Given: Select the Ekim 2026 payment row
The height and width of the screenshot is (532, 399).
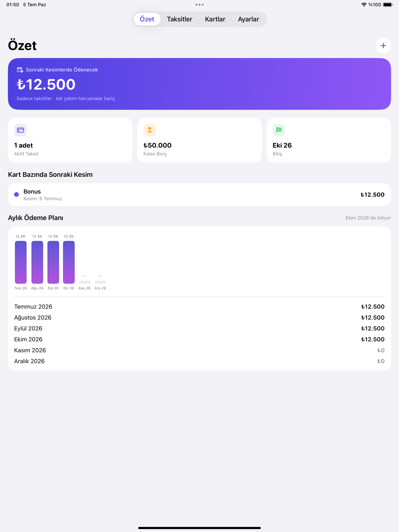Looking at the screenshot, I should (x=199, y=339).
